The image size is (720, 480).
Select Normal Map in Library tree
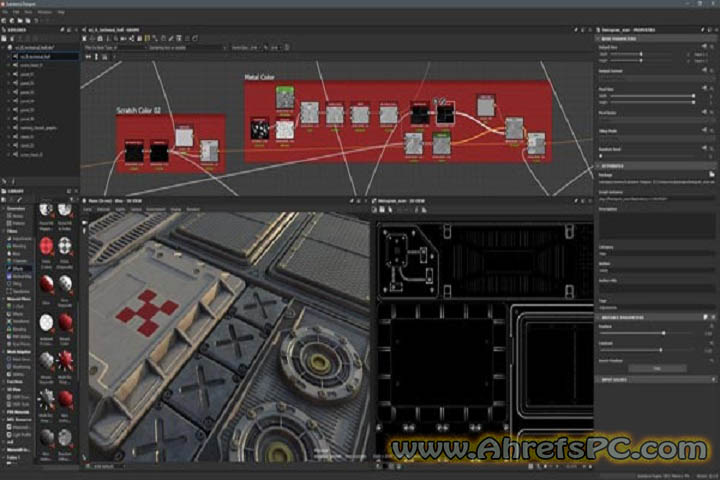point(19,277)
